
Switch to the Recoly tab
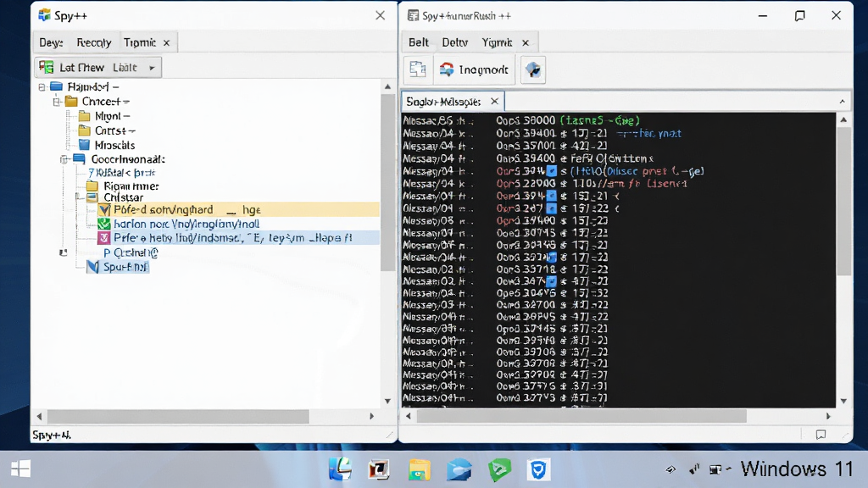pyautogui.click(x=93, y=42)
